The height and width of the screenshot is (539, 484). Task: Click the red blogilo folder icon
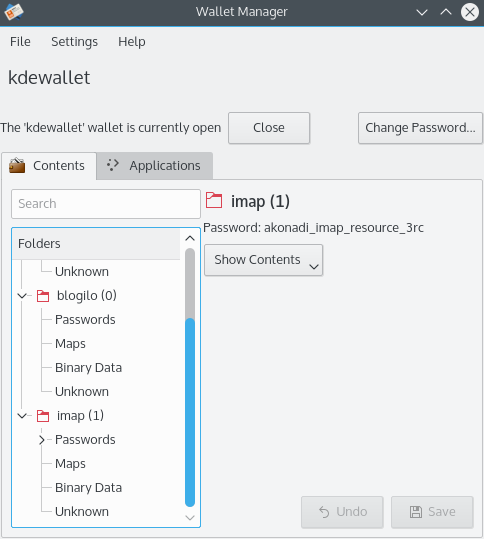43,296
